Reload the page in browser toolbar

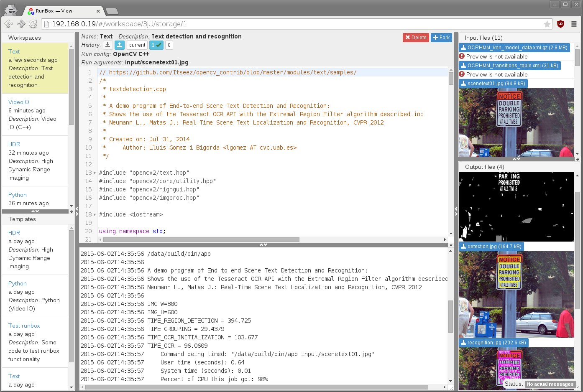[x=33, y=24]
